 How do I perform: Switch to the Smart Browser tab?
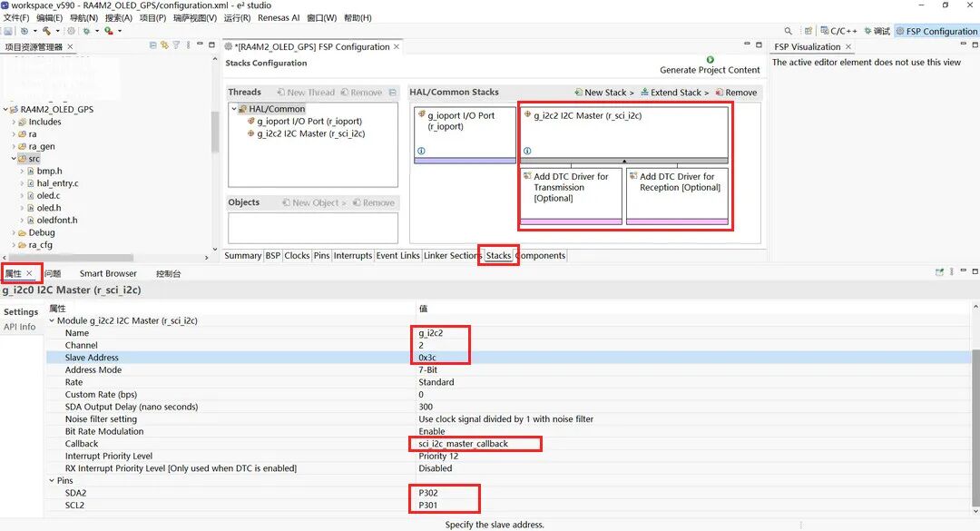[107, 273]
